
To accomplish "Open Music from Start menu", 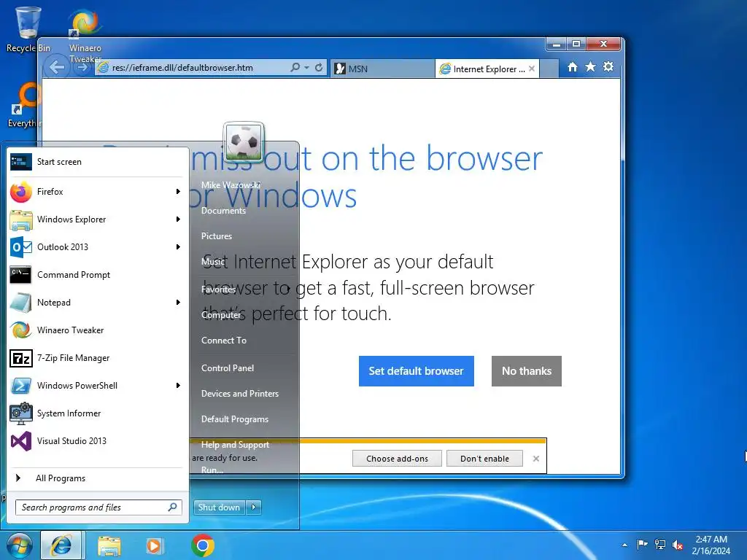I will 212,262.
